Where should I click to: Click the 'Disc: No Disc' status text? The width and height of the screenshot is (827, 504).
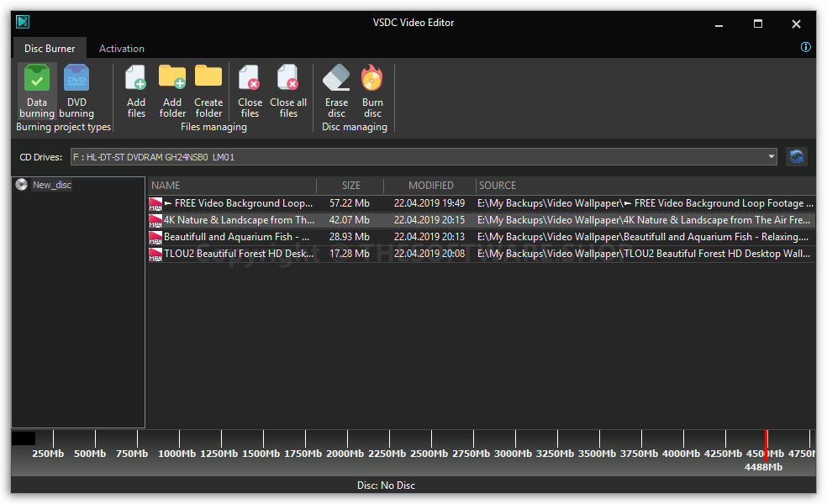(386, 486)
